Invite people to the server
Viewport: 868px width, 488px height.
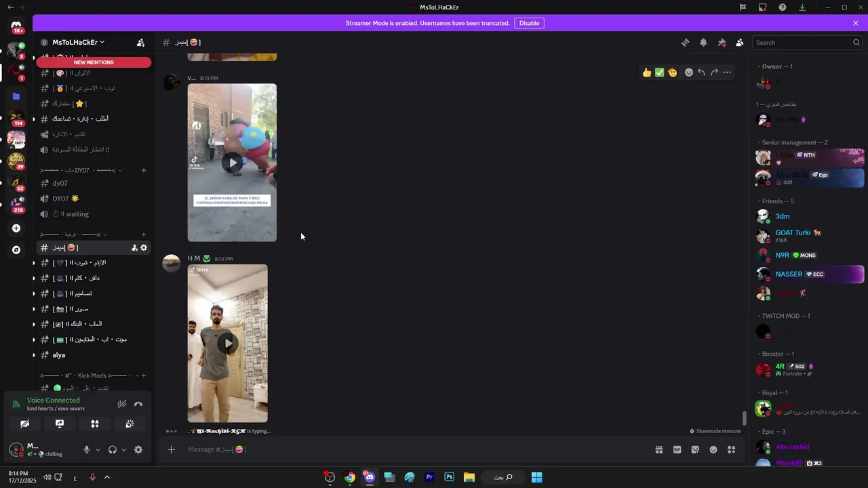(140, 42)
